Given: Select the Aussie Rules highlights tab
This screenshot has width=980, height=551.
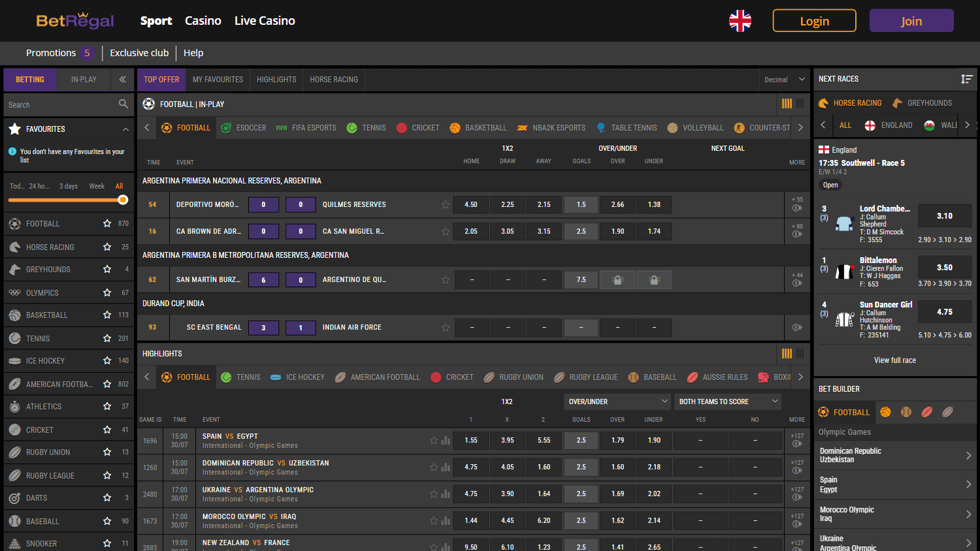Looking at the screenshot, I should (717, 377).
